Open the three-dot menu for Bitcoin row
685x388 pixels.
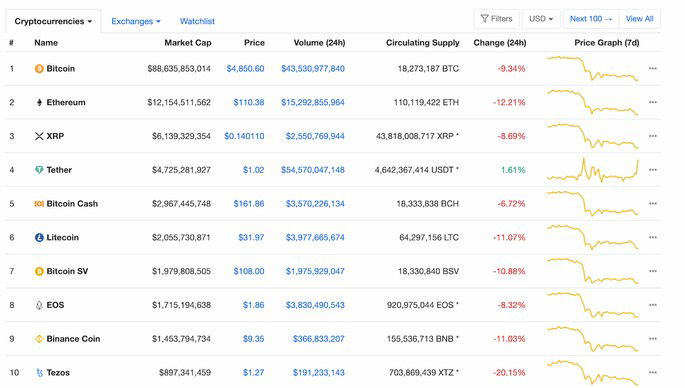[x=653, y=69]
